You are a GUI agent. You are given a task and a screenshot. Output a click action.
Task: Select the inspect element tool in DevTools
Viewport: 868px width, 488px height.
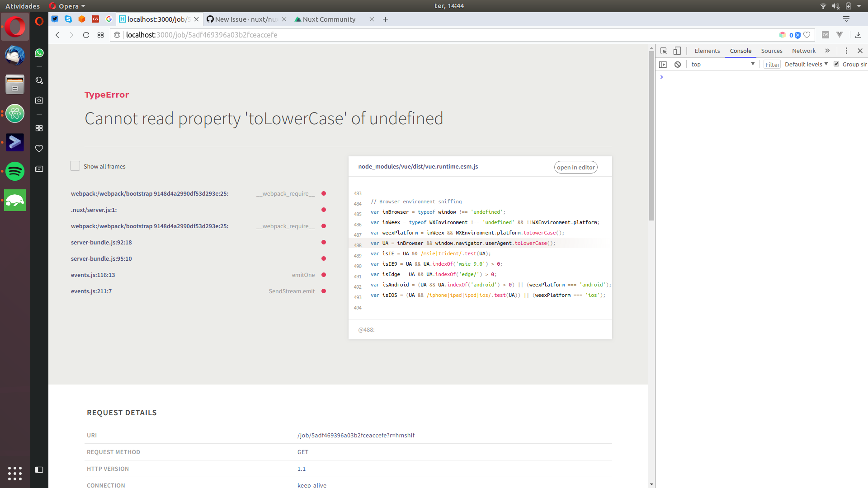(663, 51)
